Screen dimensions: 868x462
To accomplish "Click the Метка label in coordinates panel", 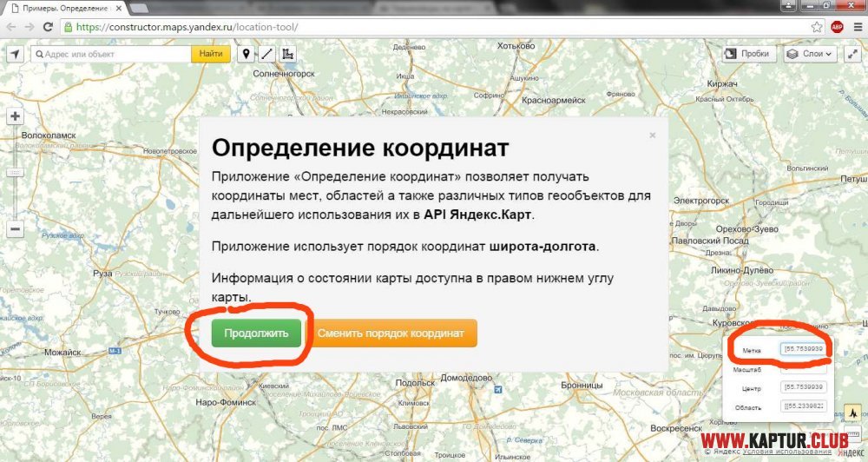I will click(x=752, y=351).
